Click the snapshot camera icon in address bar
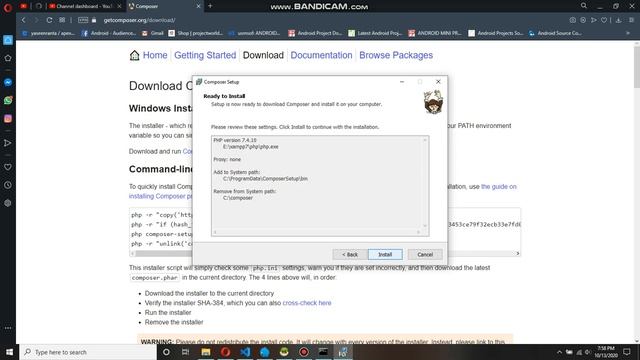 pos(573,20)
